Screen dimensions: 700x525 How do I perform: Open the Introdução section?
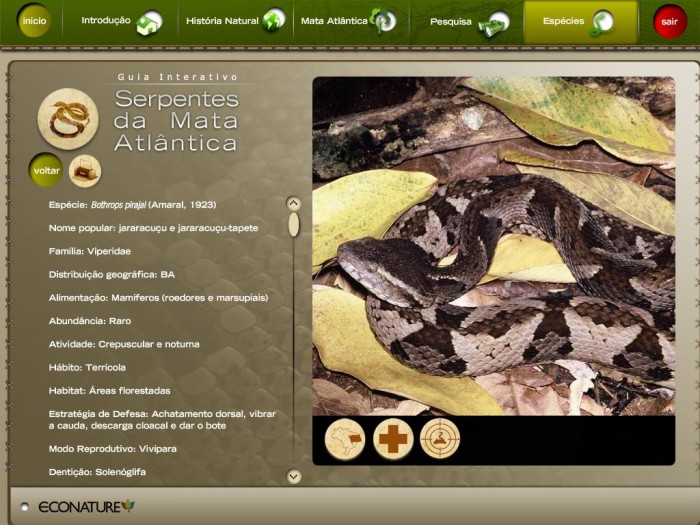point(106,20)
